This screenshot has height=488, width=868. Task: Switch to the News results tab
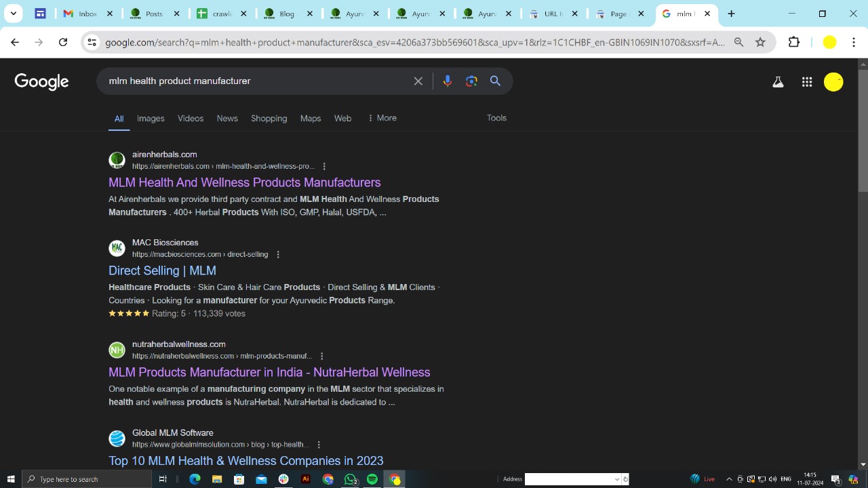[x=227, y=118]
